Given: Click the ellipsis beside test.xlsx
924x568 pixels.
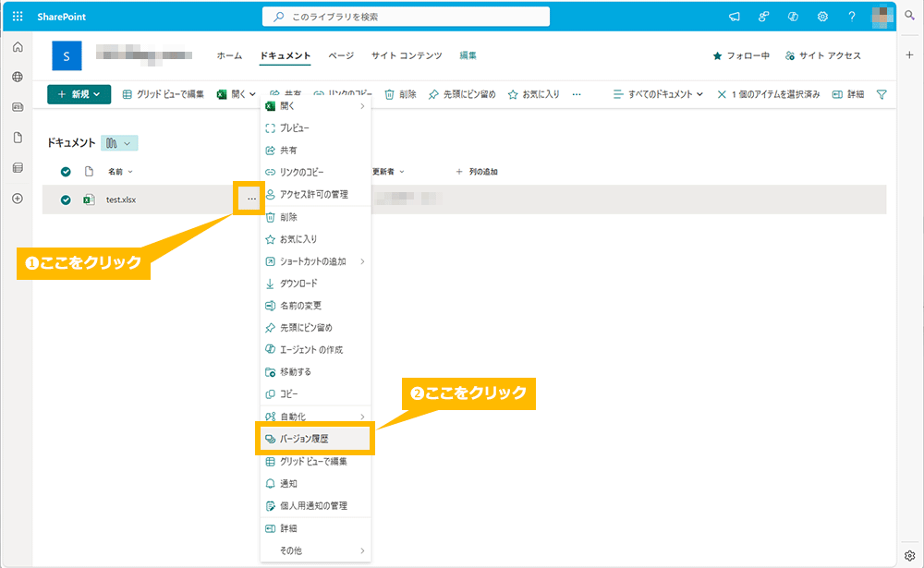Looking at the screenshot, I should 251,199.
